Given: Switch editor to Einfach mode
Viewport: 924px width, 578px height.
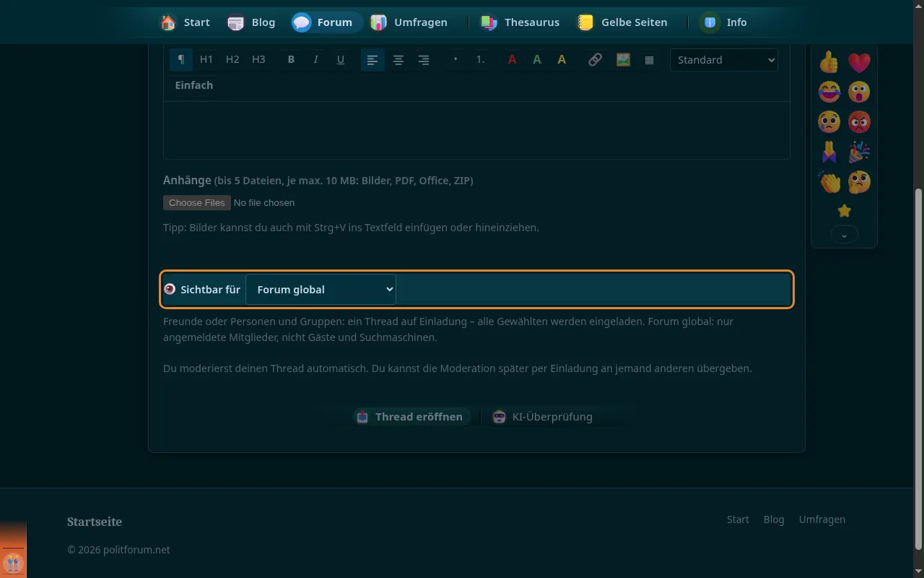Looking at the screenshot, I should click(194, 85).
